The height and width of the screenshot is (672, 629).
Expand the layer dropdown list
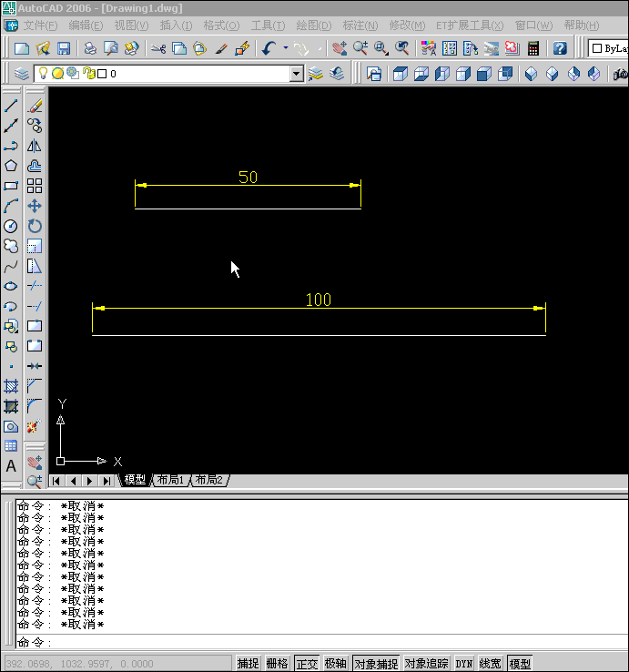coord(296,74)
